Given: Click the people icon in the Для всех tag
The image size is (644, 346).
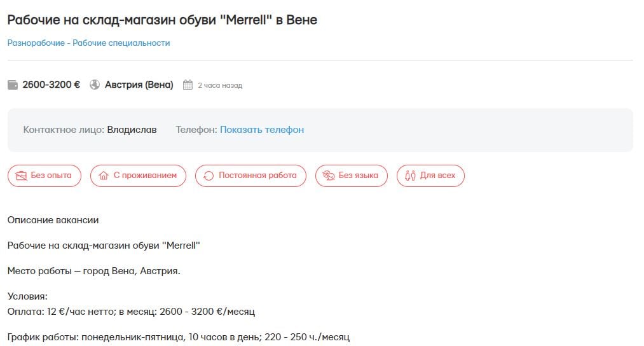Looking at the screenshot, I should click(411, 176).
